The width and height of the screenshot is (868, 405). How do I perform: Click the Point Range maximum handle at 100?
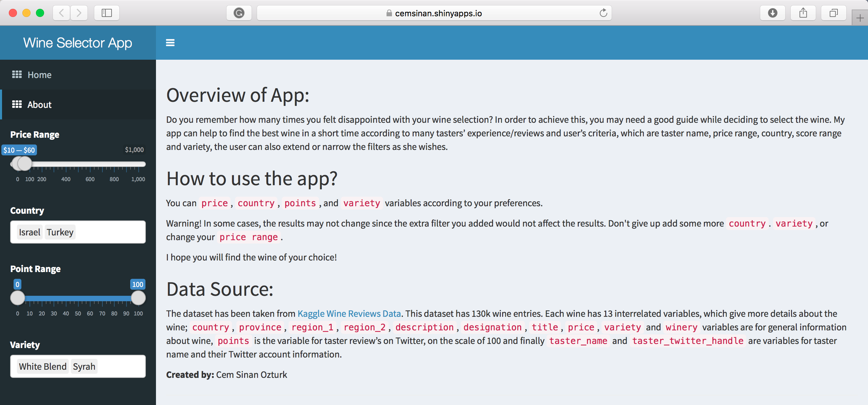[x=138, y=298]
